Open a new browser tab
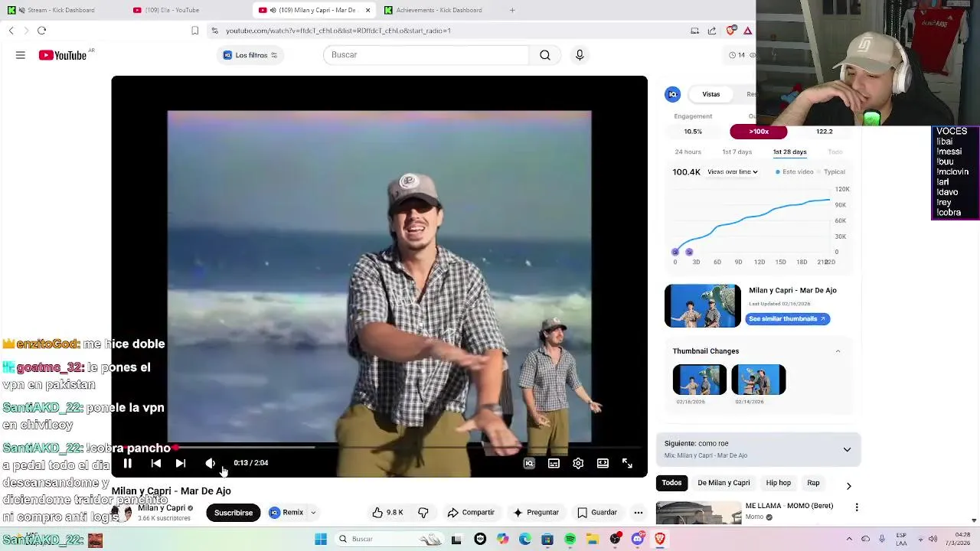The image size is (980, 551). [512, 10]
